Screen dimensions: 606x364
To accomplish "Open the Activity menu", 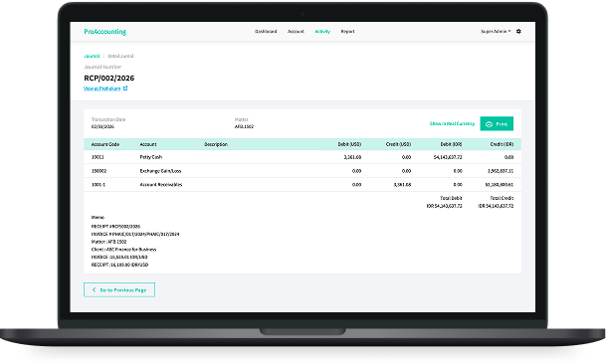I will pos(322,31).
